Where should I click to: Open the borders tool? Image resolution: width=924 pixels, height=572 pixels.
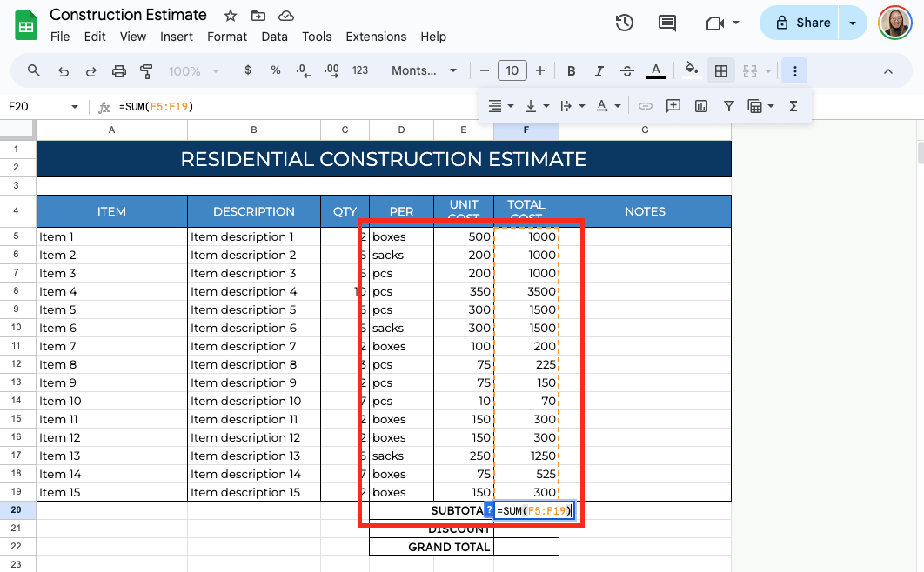(x=721, y=71)
